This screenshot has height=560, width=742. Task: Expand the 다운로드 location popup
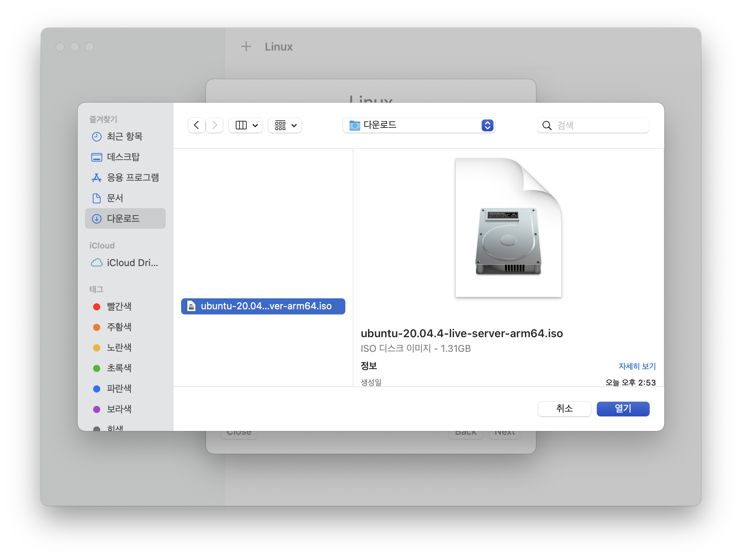click(419, 125)
